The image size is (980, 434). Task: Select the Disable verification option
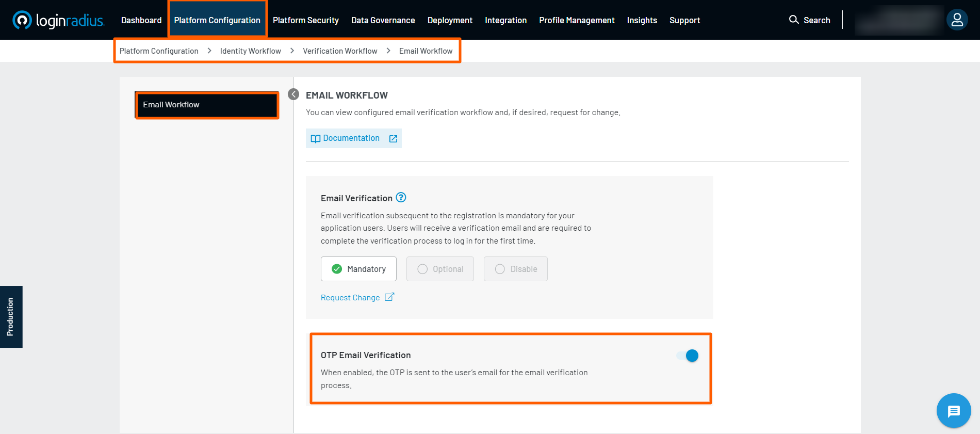pos(516,269)
